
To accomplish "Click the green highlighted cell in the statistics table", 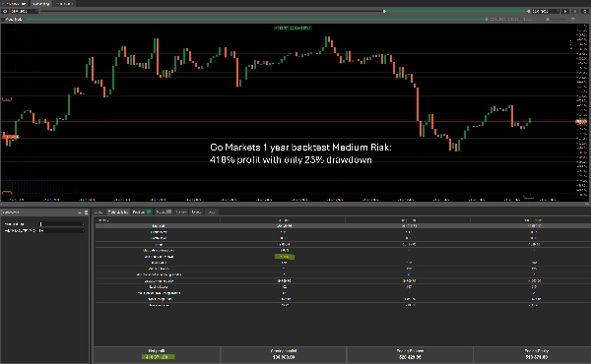I will (x=285, y=257).
